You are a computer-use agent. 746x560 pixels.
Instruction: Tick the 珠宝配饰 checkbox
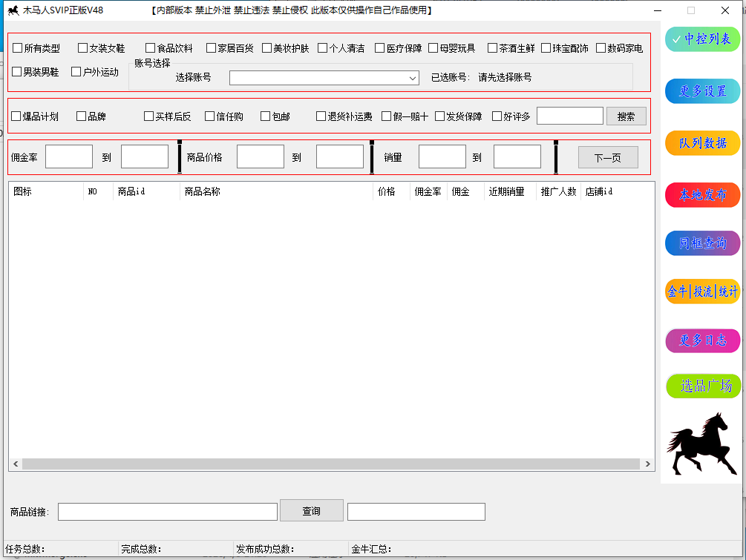[546, 48]
